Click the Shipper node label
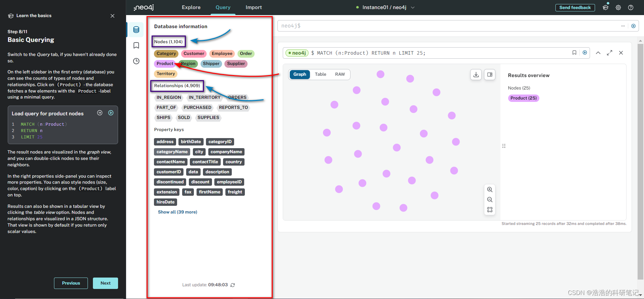Image resolution: width=644 pixels, height=299 pixels. 211,64
